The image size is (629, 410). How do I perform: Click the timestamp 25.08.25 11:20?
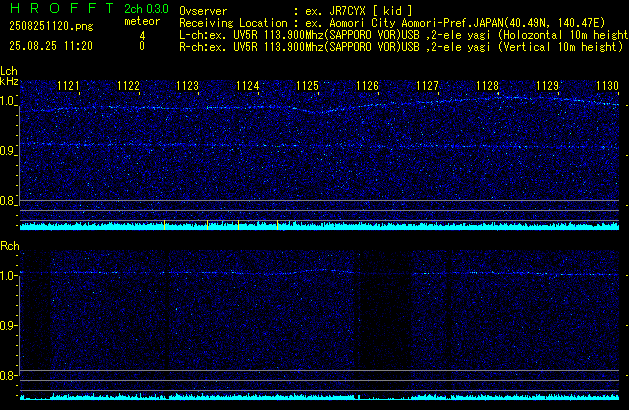51,46
